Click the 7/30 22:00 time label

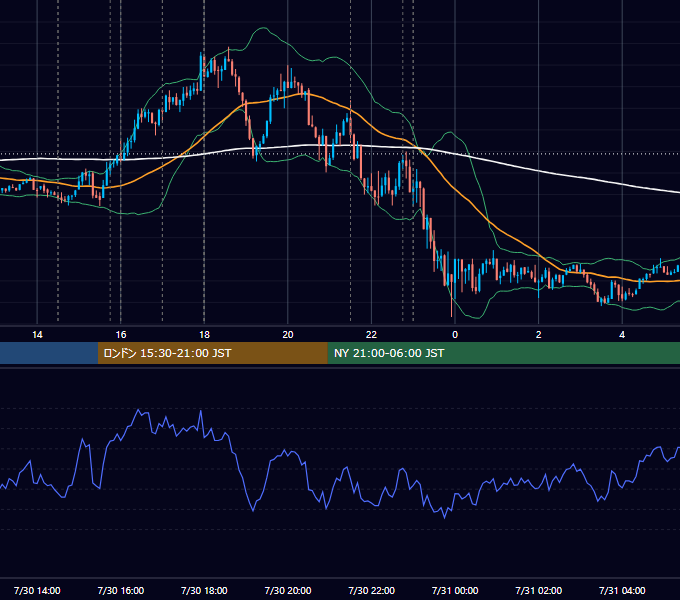pyautogui.click(x=371, y=590)
